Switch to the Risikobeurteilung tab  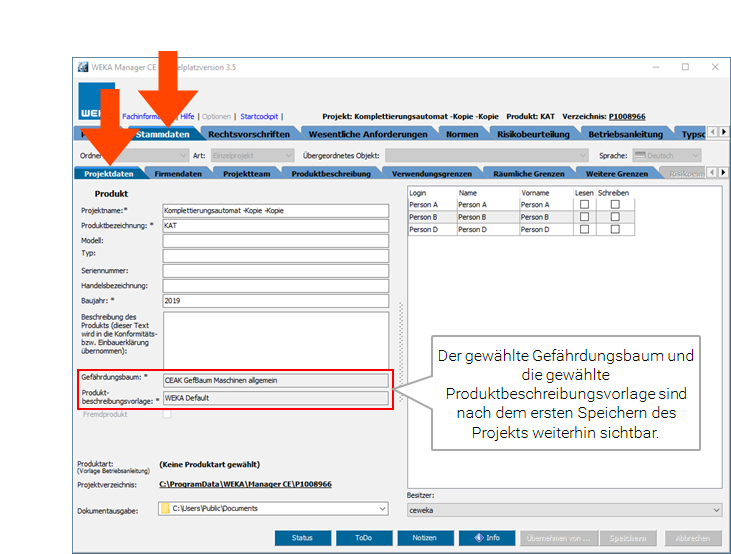pos(533,134)
